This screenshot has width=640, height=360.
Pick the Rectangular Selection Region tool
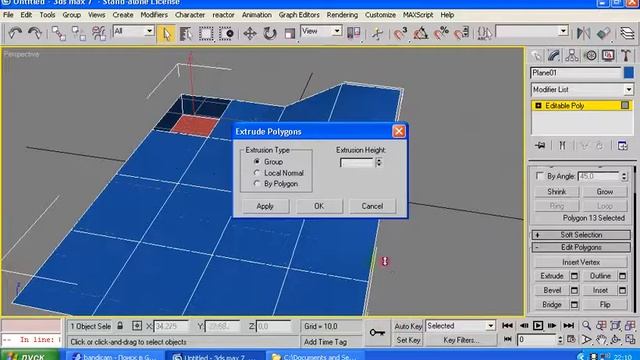point(206,33)
